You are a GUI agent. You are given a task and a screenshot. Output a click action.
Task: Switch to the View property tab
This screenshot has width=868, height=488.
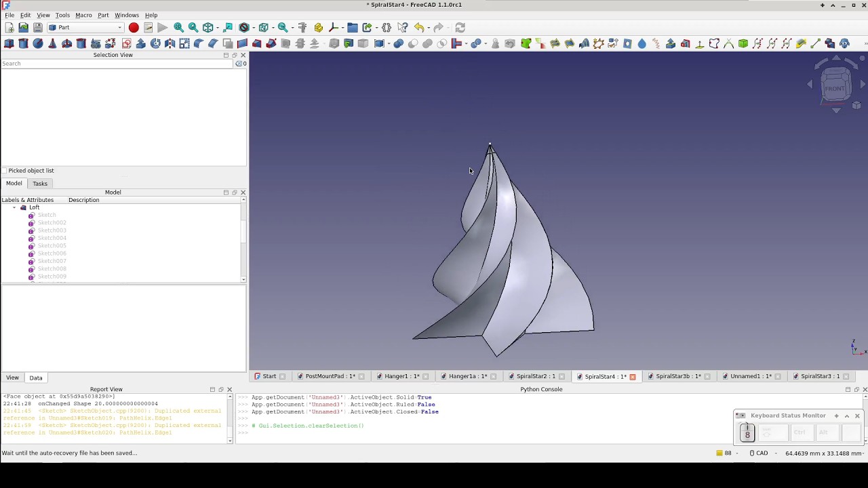12,378
